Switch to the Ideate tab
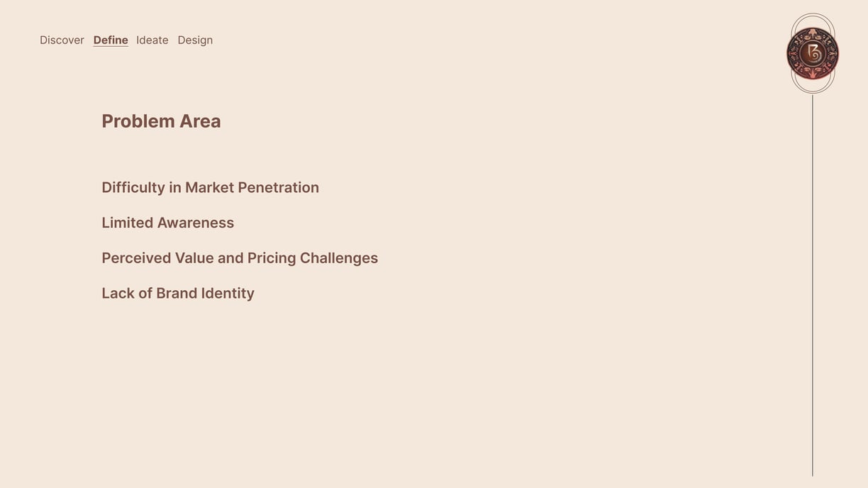The height and width of the screenshot is (488, 868). point(152,40)
